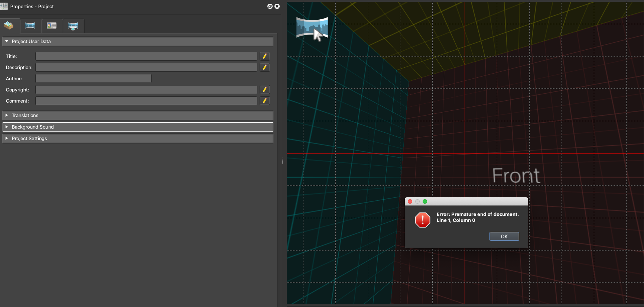Click the Front label in the viewer
644x307 pixels.
[516, 175]
